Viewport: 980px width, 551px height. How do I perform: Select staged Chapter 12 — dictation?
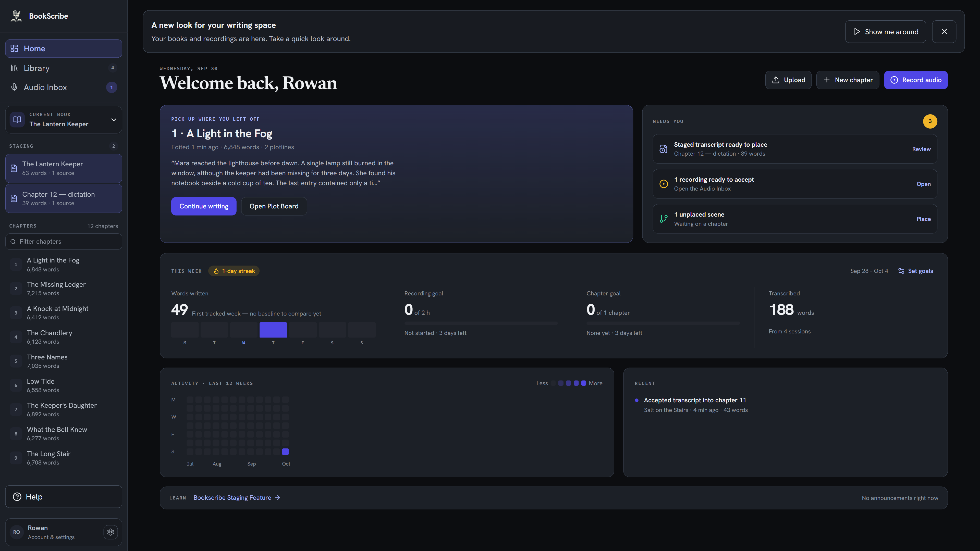tap(64, 198)
